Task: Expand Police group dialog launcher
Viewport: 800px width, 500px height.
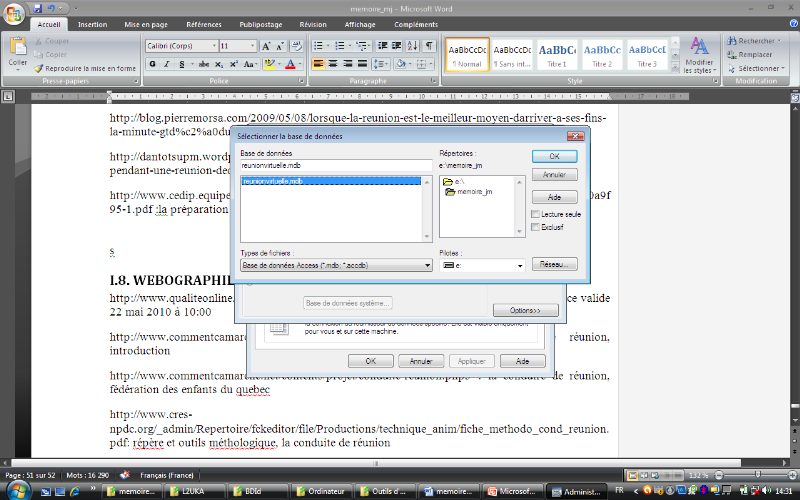Action: click(x=301, y=81)
